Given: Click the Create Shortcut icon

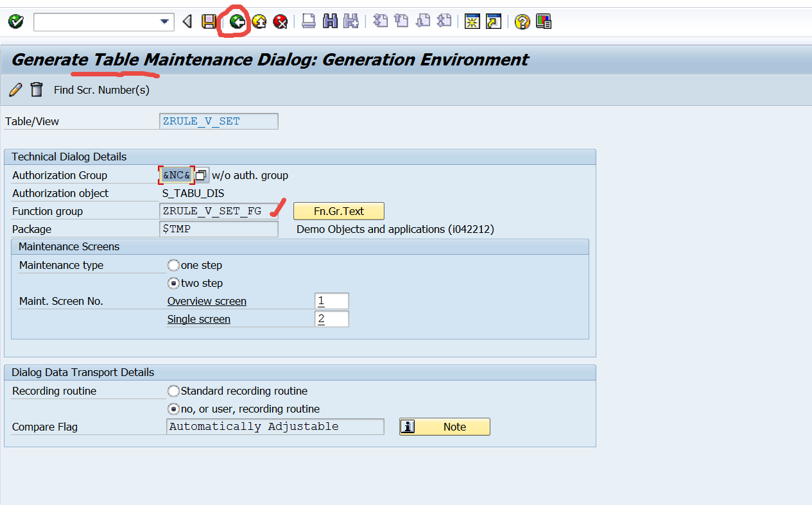Looking at the screenshot, I should (x=493, y=22).
